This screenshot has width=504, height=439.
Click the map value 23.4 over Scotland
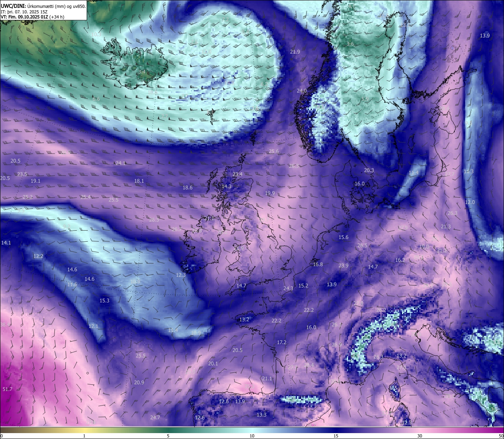237,174
